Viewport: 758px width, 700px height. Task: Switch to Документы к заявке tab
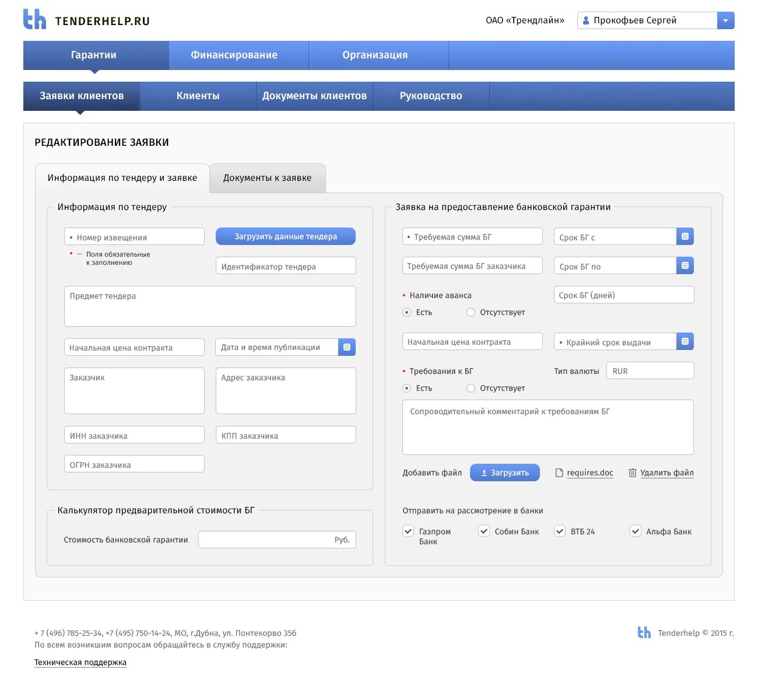click(x=268, y=178)
